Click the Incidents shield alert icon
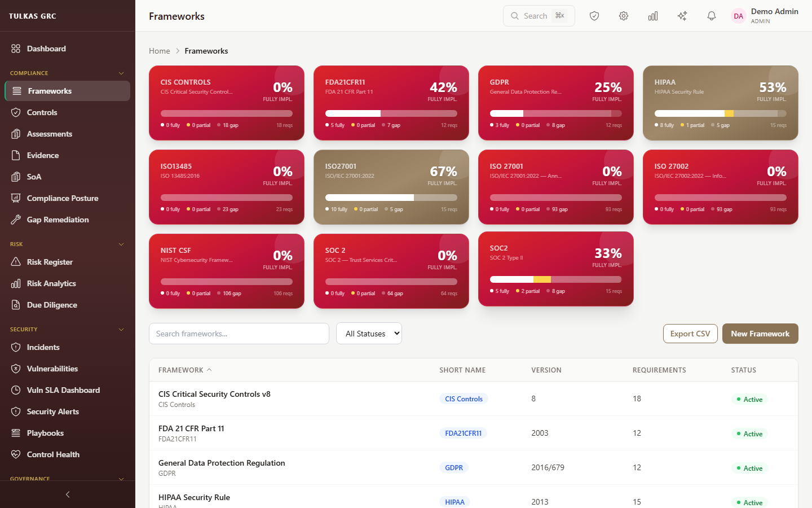The height and width of the screenshot is (508, 812). pos(16,347)
